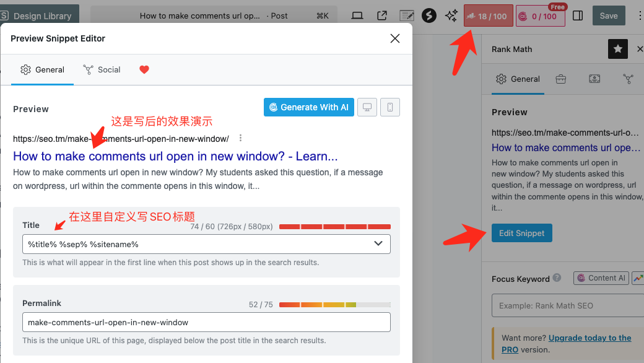Click the black circular S icon in toolbar
Screen dimensions: 644x363
coord(429,15)
